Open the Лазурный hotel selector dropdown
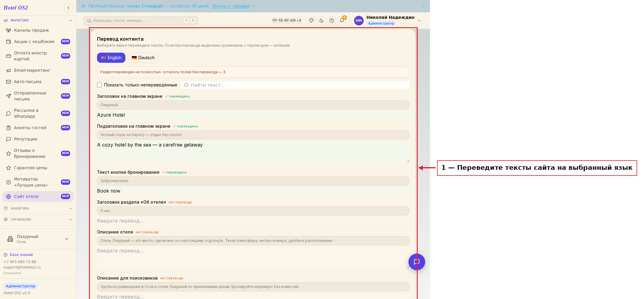 pos(38,239)
